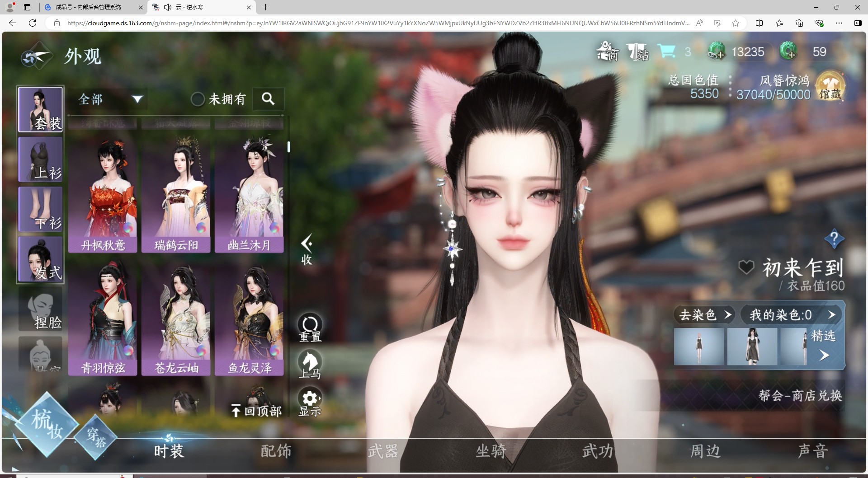Select the 瑞鹤云阳 outfit card
This screenshot has width=868, height=478.
176,194
